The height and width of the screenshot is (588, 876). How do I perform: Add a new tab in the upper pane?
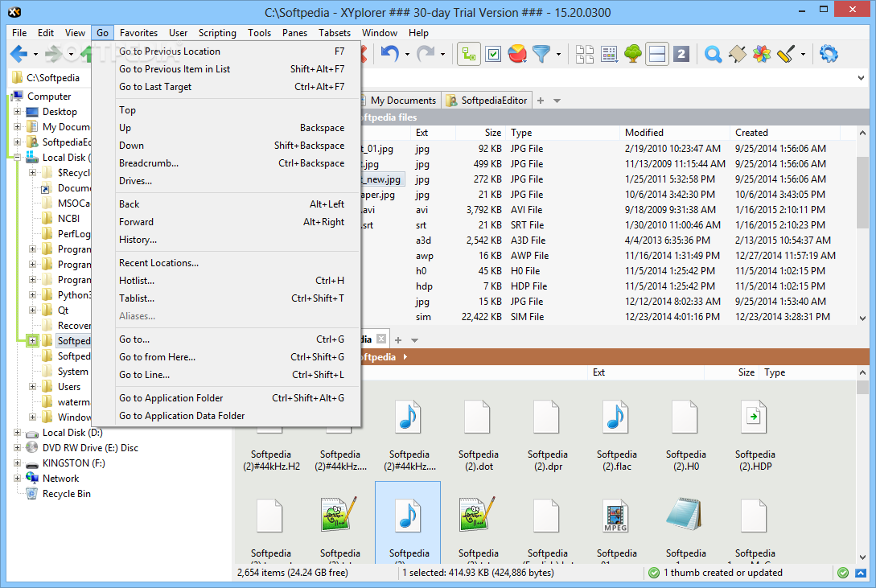coord(541,101)
